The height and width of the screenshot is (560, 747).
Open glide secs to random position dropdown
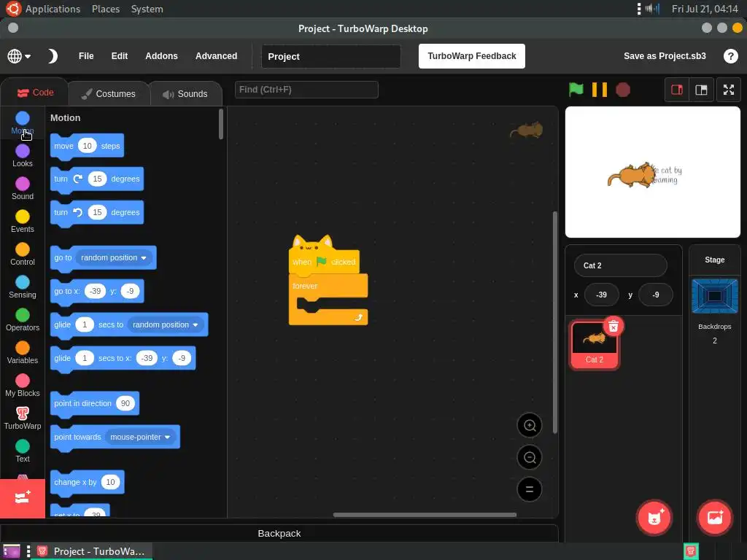[x=166, y=324]
